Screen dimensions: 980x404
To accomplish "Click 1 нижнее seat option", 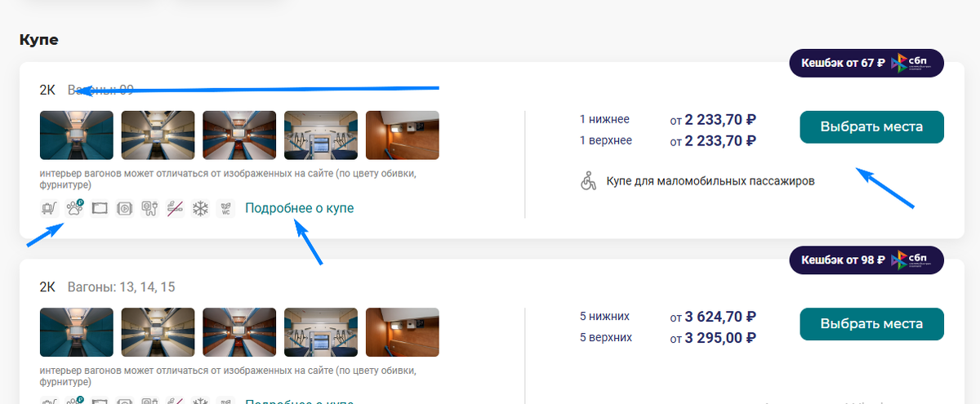I will pyautogui.click(x=604, y=119).
